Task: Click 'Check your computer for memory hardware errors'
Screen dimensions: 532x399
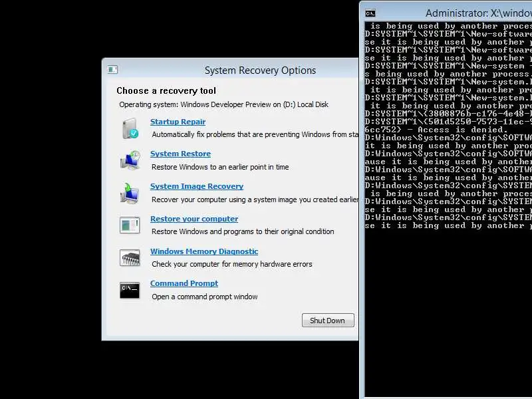Action: pyautogui.click(x=232, y=264)
